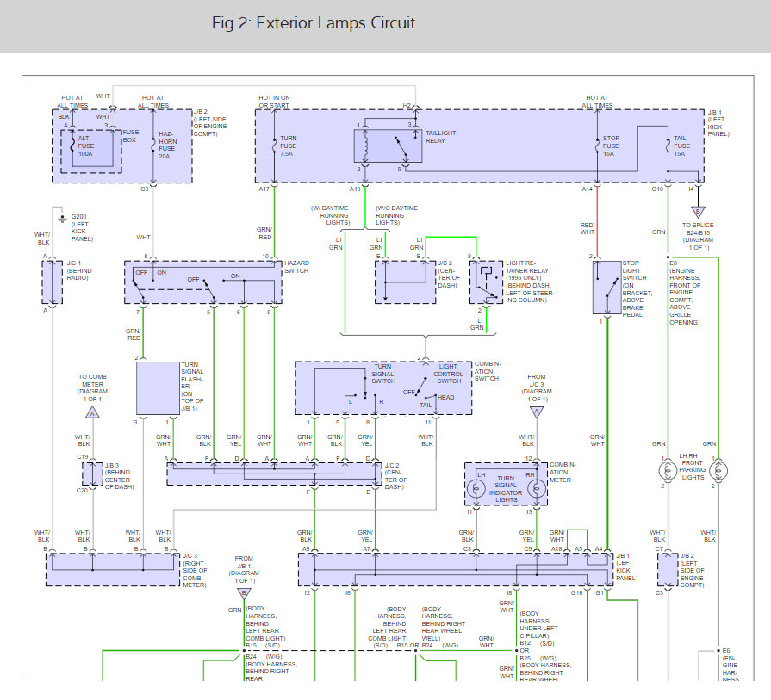Click the COMBINATION SWITCH label
This screenshot has height=700, width=771.
488,371
